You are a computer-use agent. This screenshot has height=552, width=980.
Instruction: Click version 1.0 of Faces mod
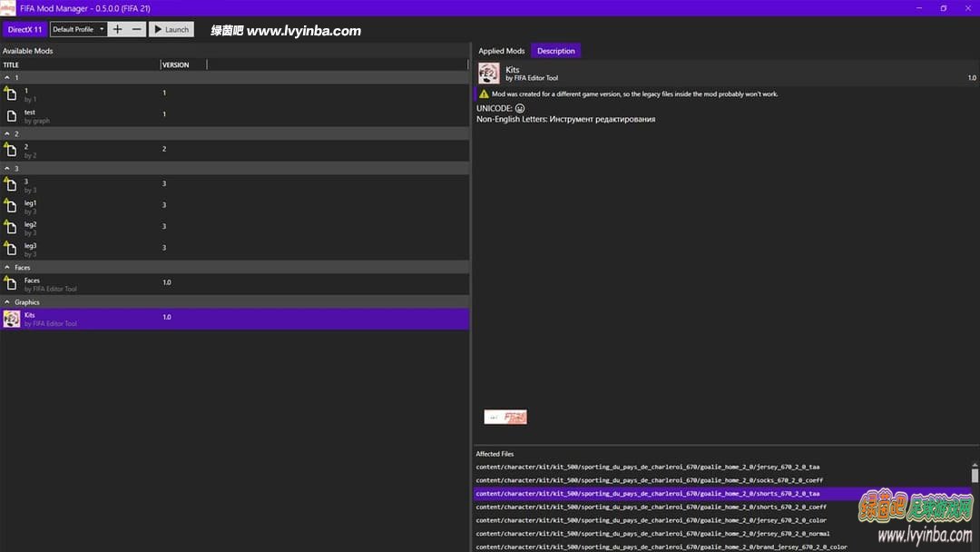[167, 282]
